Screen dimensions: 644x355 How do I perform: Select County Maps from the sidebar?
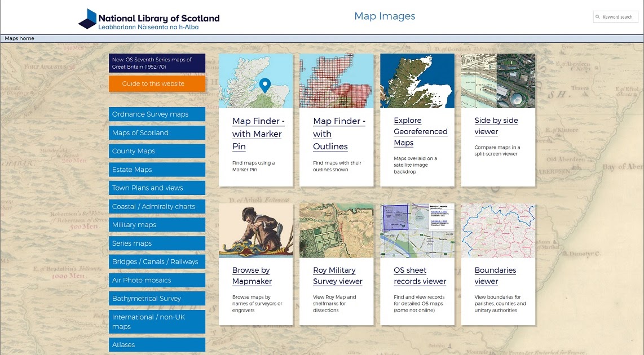point(156,151)
